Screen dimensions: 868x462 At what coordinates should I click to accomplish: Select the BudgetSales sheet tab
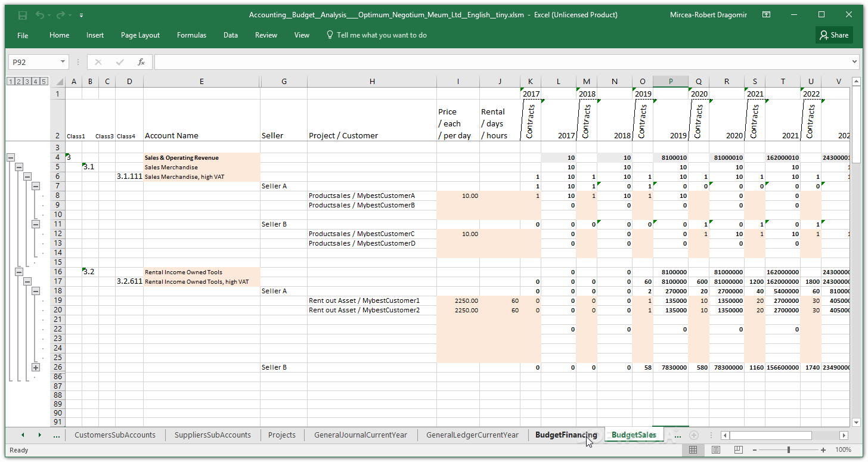coord(634,435)
